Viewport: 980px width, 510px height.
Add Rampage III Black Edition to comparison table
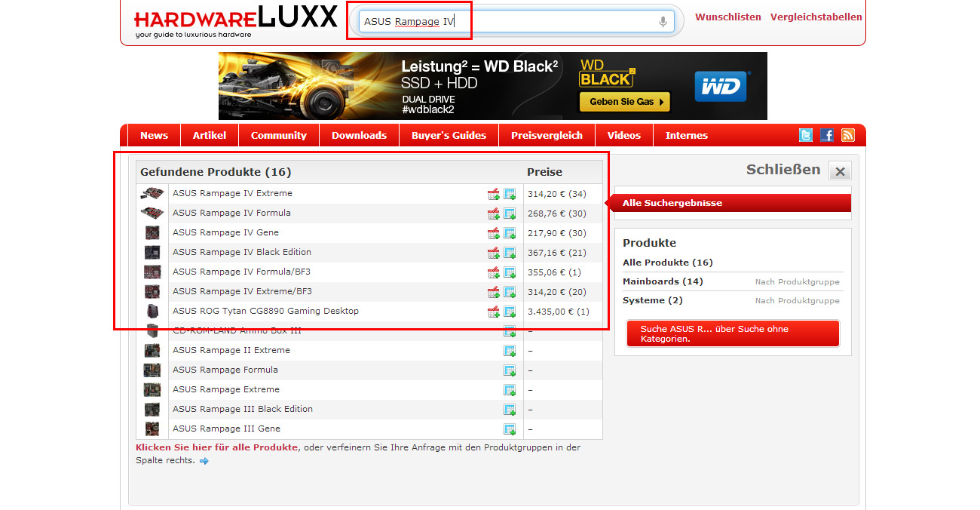(x=510, y=410)
